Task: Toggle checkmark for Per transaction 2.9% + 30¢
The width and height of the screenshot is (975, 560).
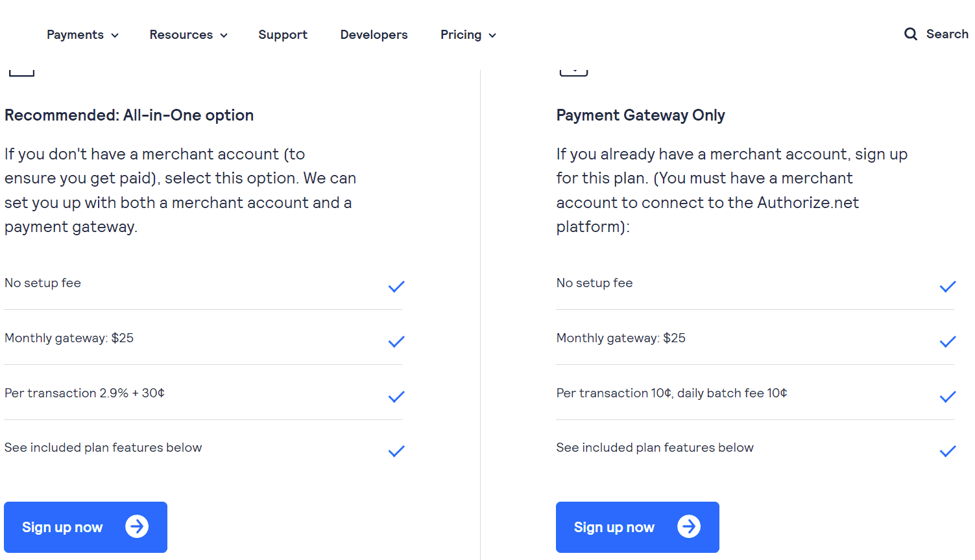Action: [x=396, y=397]
